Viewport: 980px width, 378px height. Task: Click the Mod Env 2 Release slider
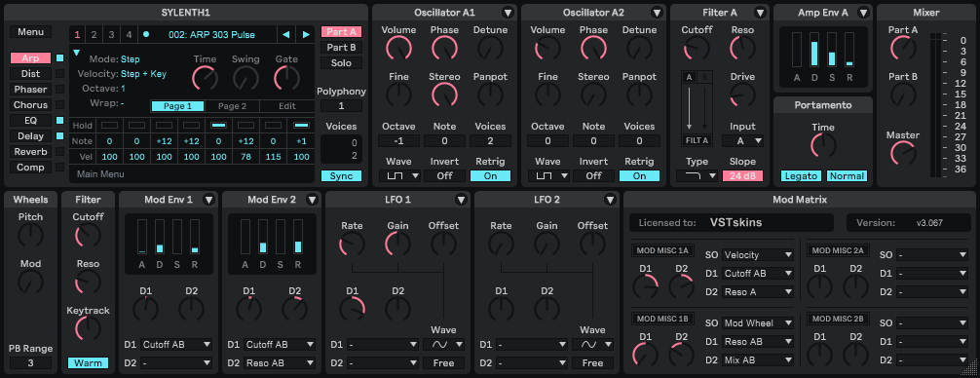point(297,236)
